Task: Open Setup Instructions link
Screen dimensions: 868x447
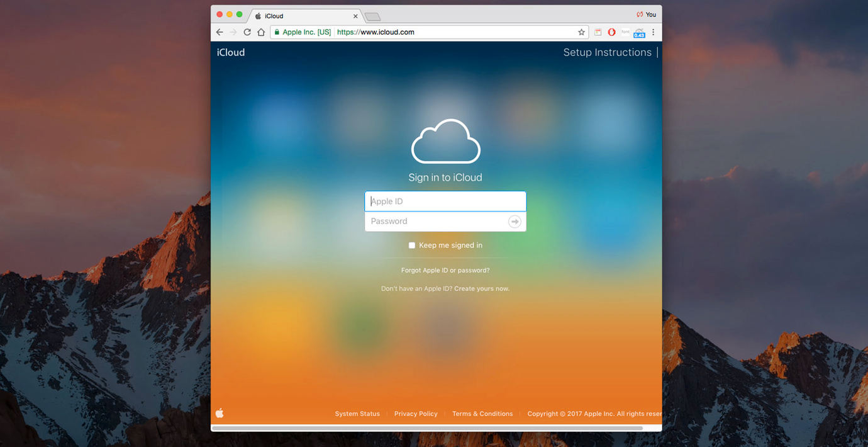Action: point(607,52)
